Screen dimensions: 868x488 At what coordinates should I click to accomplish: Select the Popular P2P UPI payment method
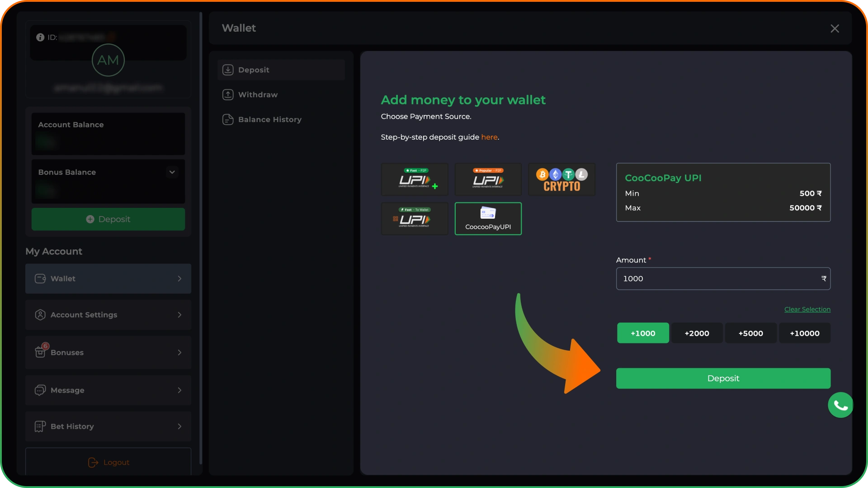(488, 179)
